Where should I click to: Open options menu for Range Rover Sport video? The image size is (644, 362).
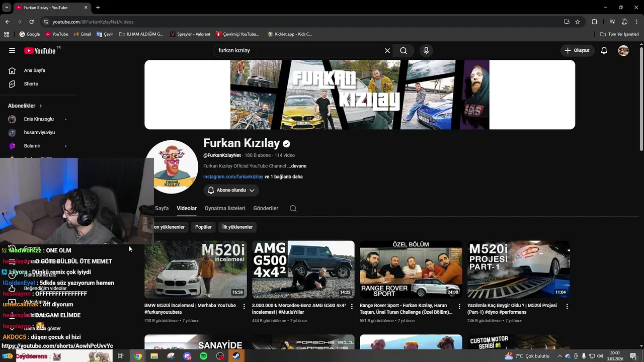point(459,306)
